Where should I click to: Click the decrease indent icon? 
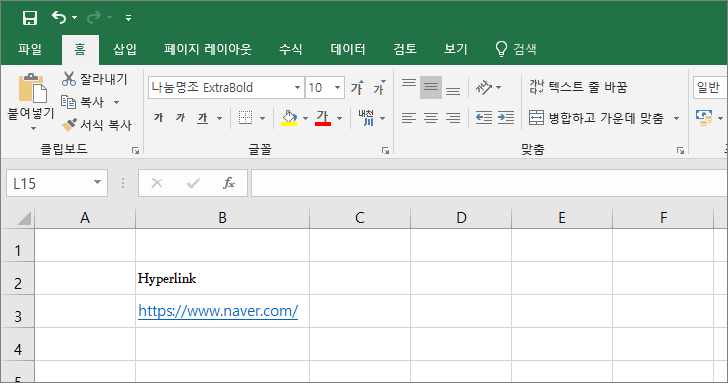pyautogui.click(x=484, y=118)
